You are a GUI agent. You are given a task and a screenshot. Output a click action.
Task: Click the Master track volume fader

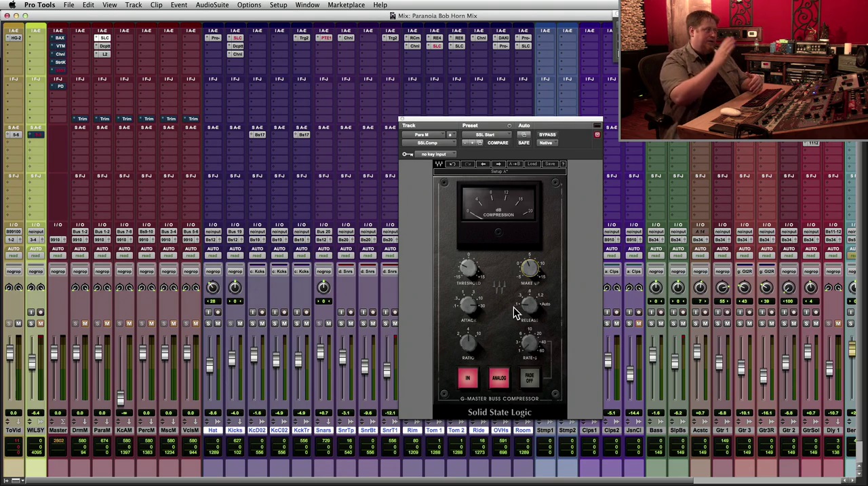[x=54, y=353]
